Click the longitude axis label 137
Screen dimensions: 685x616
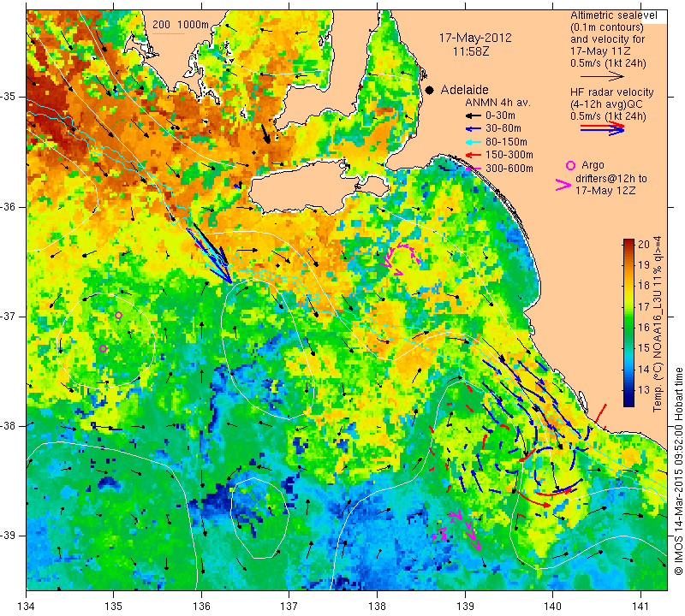tap(289, 607)
